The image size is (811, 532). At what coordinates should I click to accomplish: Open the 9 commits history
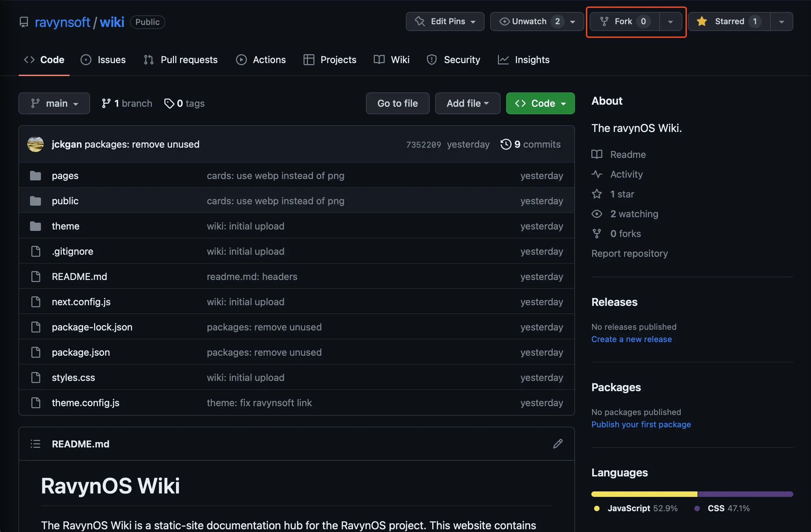(530, 144)
